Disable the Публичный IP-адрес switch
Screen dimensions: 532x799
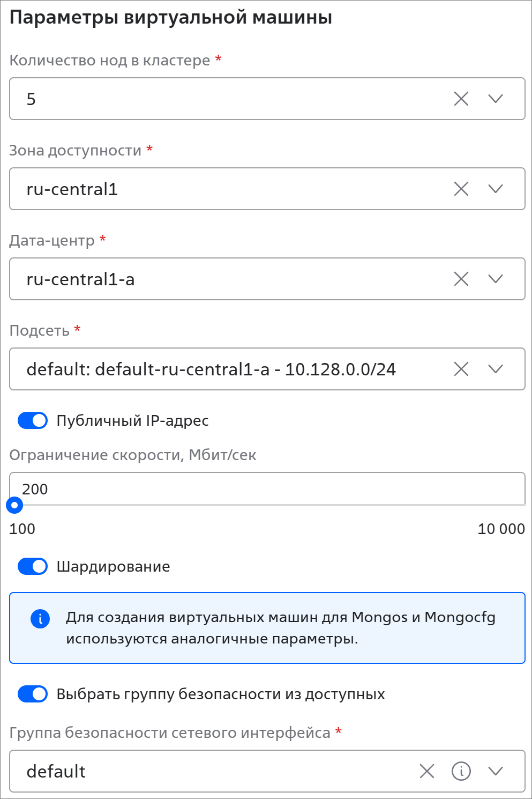[33, 421]
